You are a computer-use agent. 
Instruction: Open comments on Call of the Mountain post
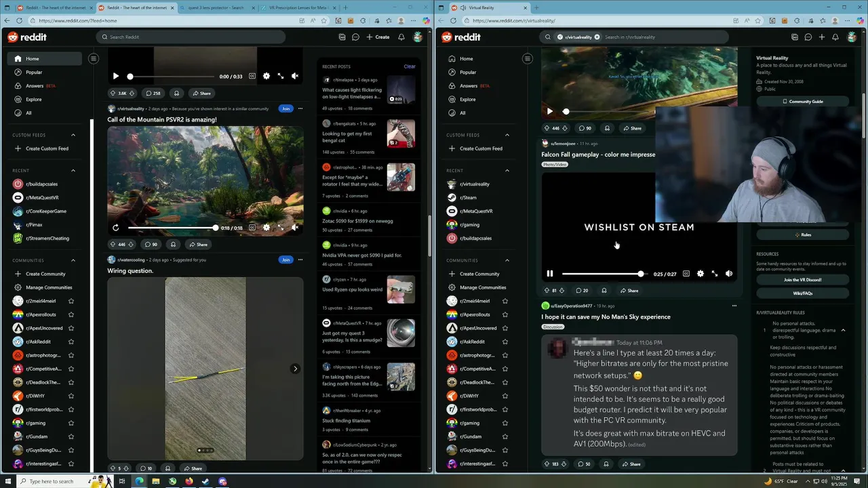point(151,245)
